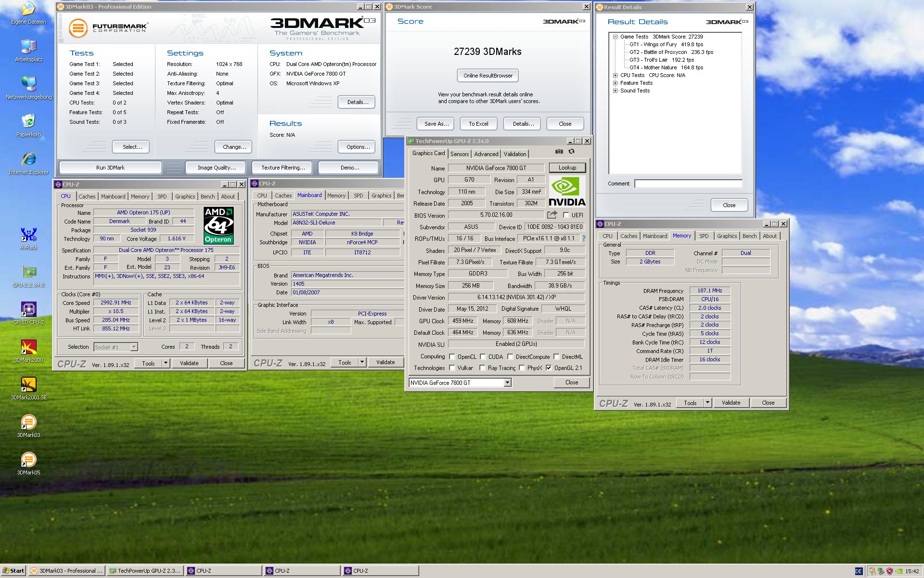Expand the Feature Tests tree node
The height and width of the screenshot is (578, 924).
(x=615, y=83)
